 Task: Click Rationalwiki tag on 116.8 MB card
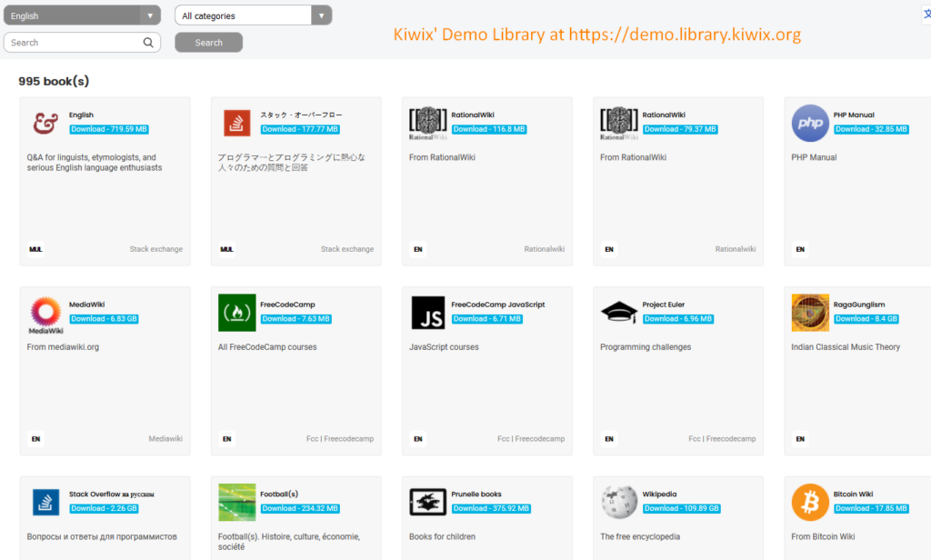tap(545, 249)
